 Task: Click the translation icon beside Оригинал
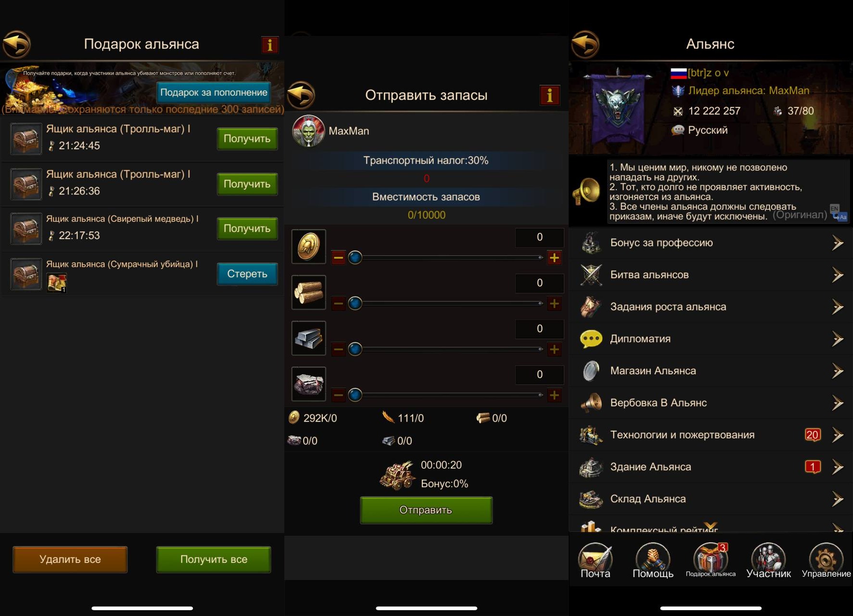[839, 212]
